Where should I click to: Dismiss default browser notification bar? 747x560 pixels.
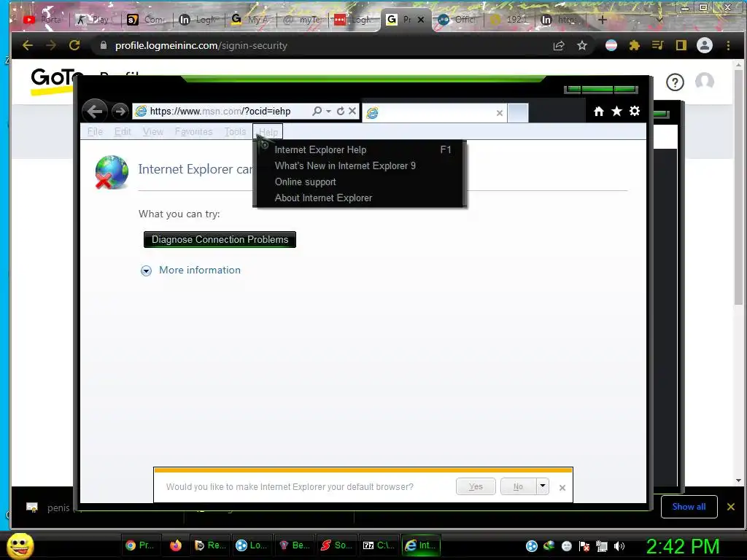(x=562, y=488)
